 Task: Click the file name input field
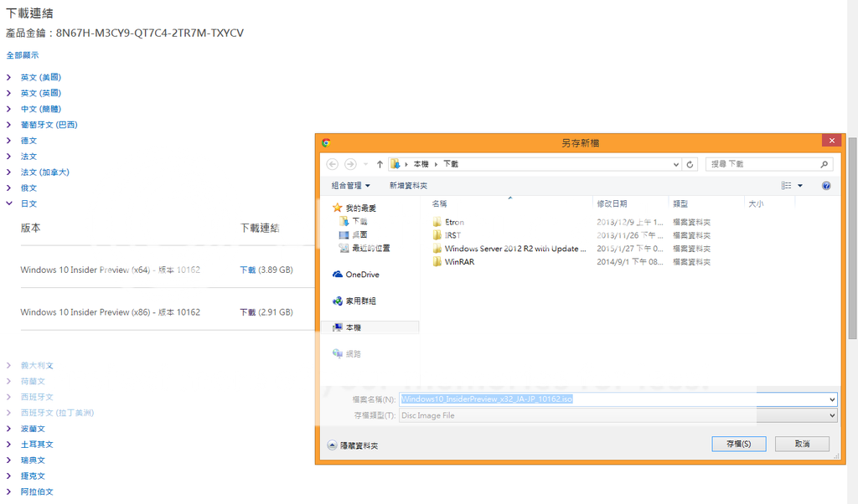point(618,399)
